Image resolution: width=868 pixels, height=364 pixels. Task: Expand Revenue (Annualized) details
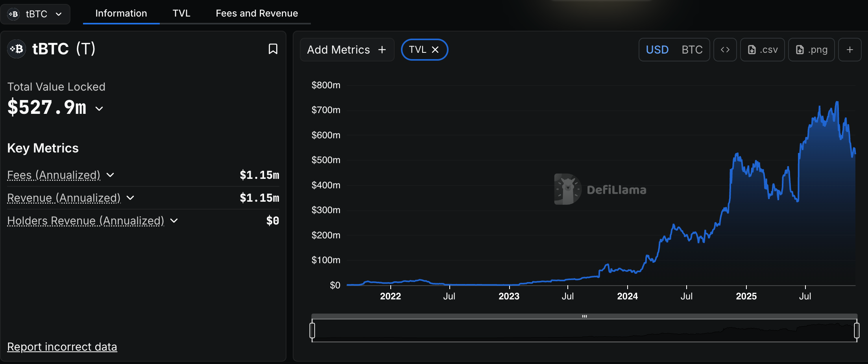[130, 198]
